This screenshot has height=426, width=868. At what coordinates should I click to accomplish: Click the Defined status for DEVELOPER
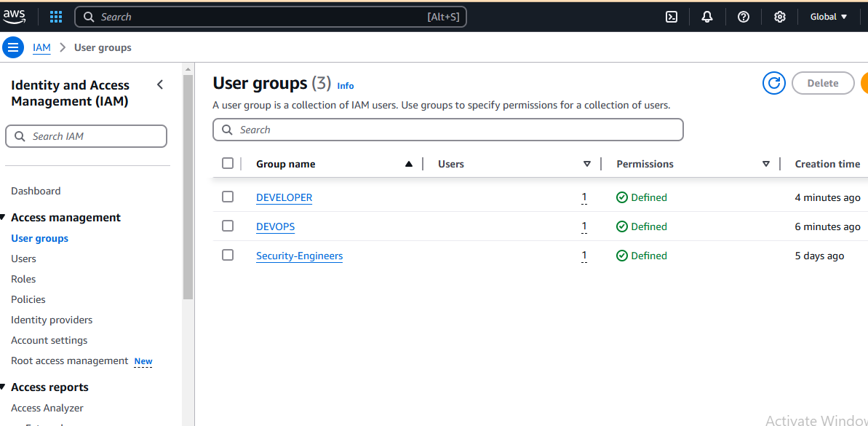[642, 197]
